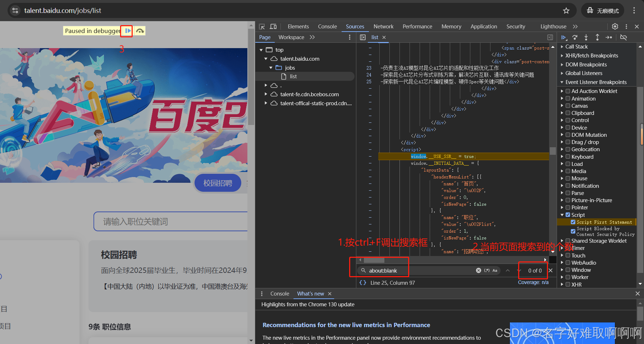Click the 校园招聘 banner button
644x344 pixels.
click(x=218, y=183)
